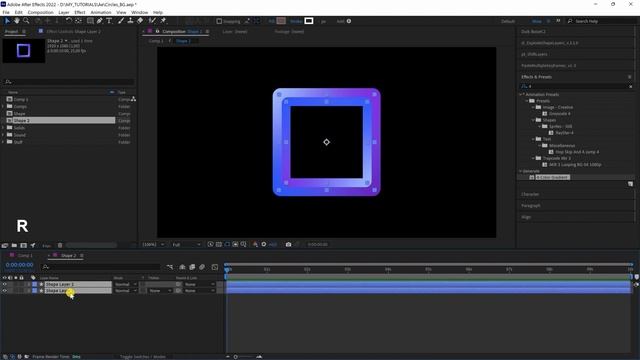This screenshot has width=640, height=360.
Task: Click the shy layers icon in the timeline
Action: point(182,267)
